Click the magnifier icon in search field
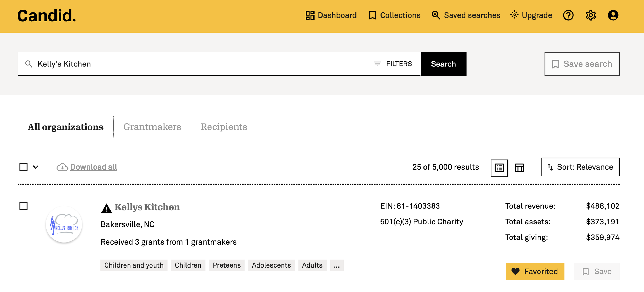Image resolution: width=644 pixels, height=292 pixels. 29,64
